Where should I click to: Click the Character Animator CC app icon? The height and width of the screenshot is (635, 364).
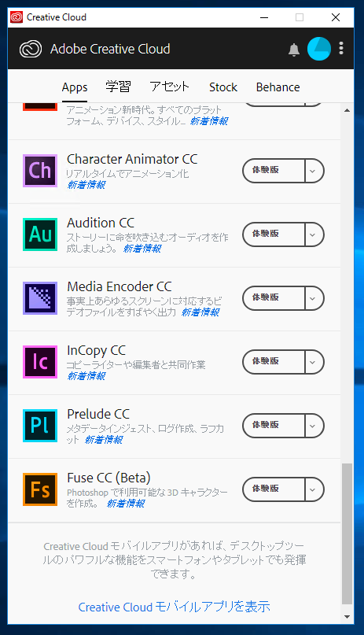pos(40,171)
